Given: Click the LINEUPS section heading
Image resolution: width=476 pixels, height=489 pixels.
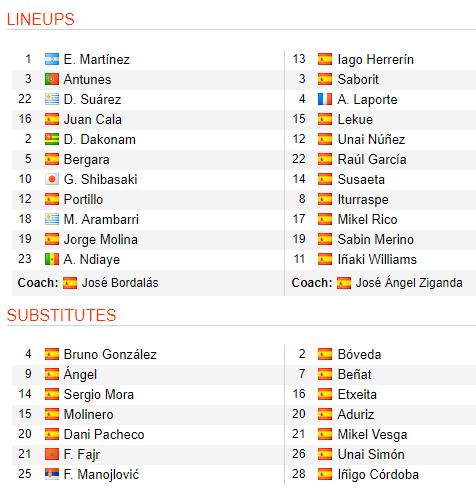Looking at the screenshot, I should 41,19.
